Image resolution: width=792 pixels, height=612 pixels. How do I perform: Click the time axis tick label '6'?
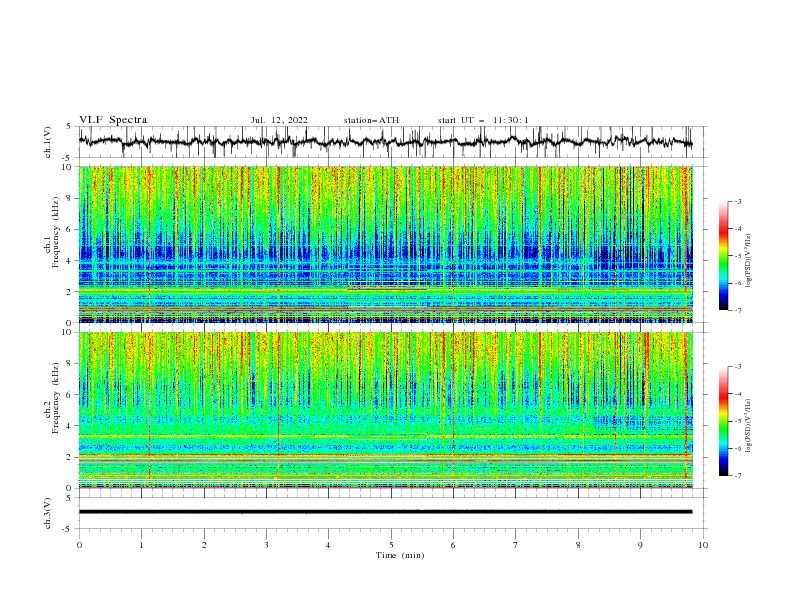click(x=453, y=545)
